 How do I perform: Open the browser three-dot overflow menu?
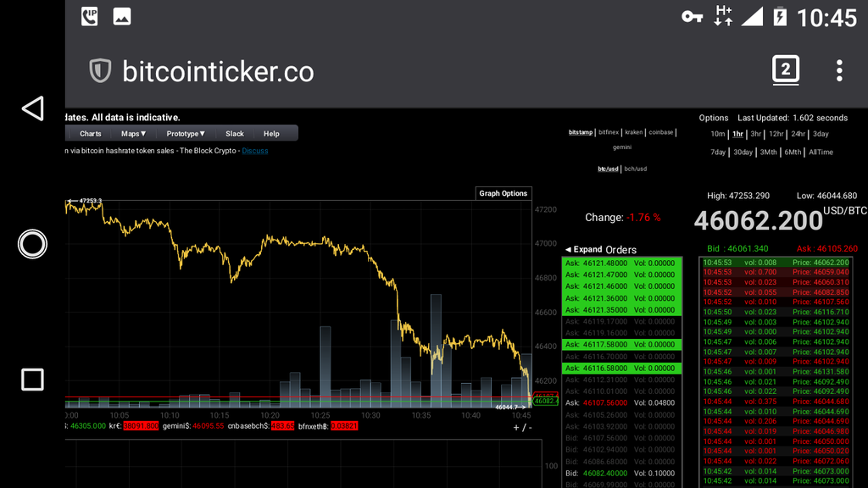coord(839,71)
